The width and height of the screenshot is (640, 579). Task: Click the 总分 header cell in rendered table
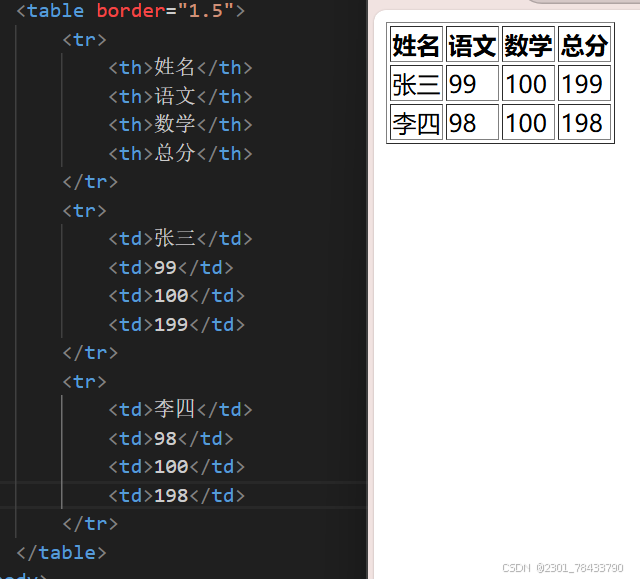click(x=584, y=44)
